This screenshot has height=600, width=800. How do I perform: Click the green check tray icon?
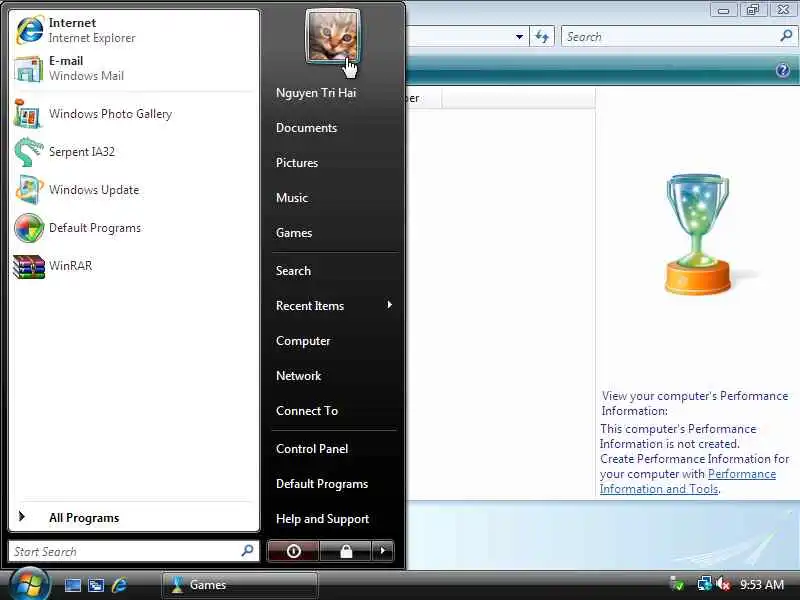click(677, 584)
